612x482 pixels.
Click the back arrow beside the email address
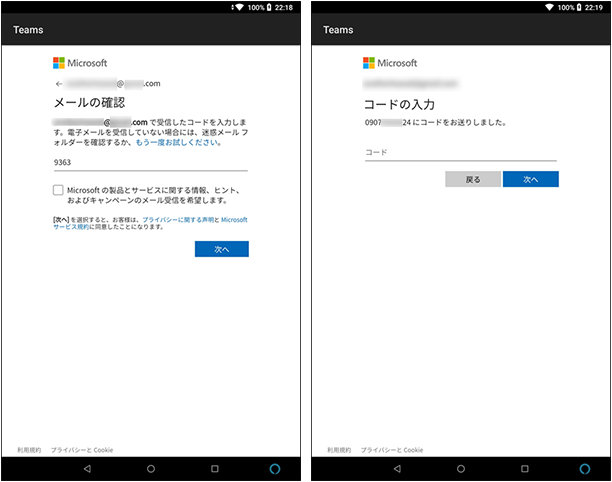(x=59, y=84)
